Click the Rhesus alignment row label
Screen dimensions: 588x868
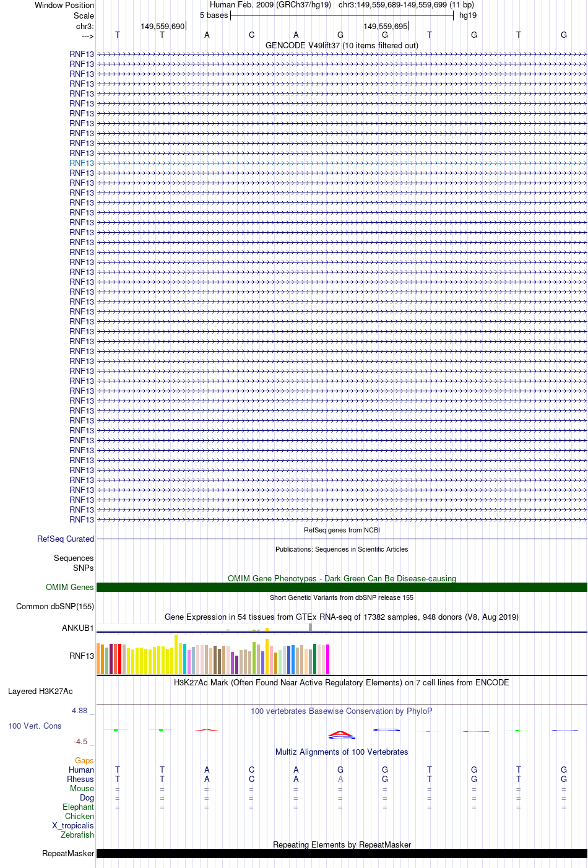(80, 779)
